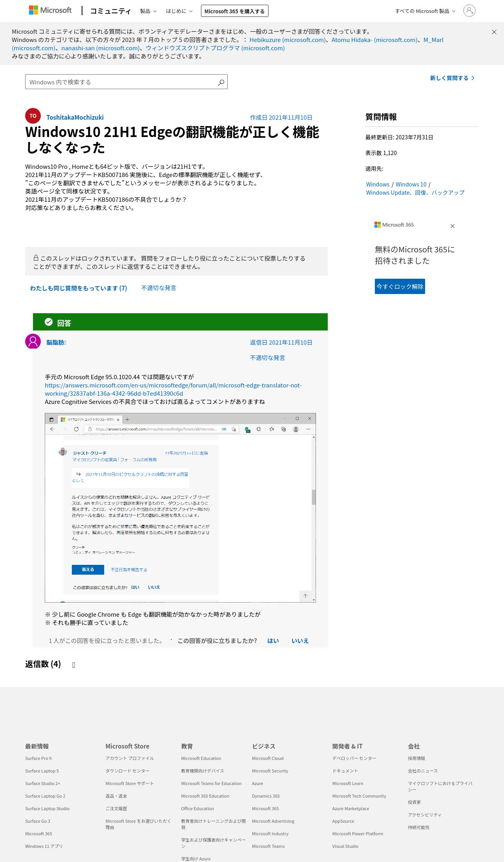Open 持続可能性 footer link
The height and width of the screenshot is (862, 504).
(419, 827)
